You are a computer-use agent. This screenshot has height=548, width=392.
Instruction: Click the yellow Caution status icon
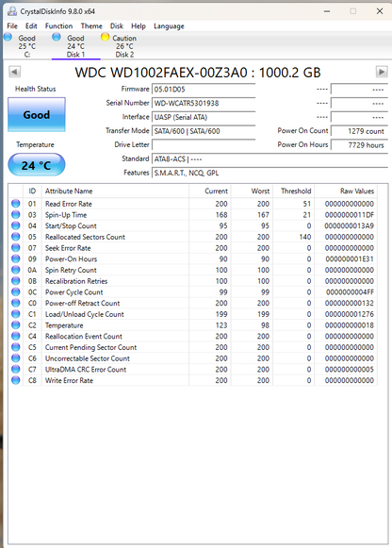coord(106,37)
